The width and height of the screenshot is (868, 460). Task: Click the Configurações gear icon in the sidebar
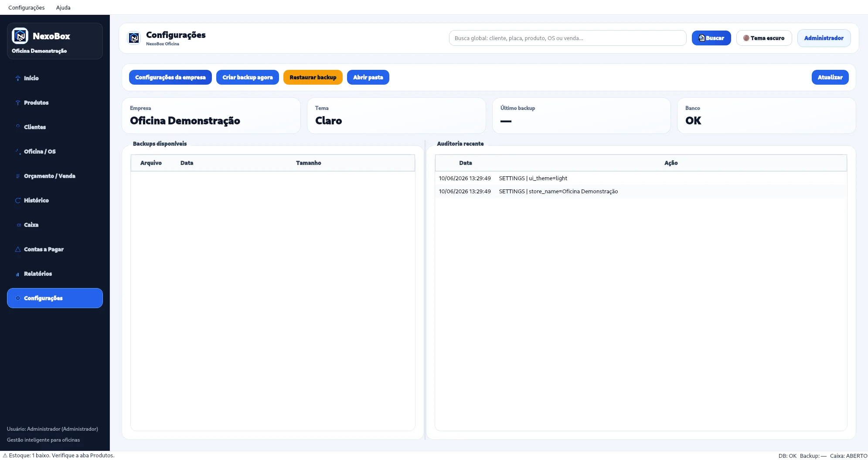18,298
